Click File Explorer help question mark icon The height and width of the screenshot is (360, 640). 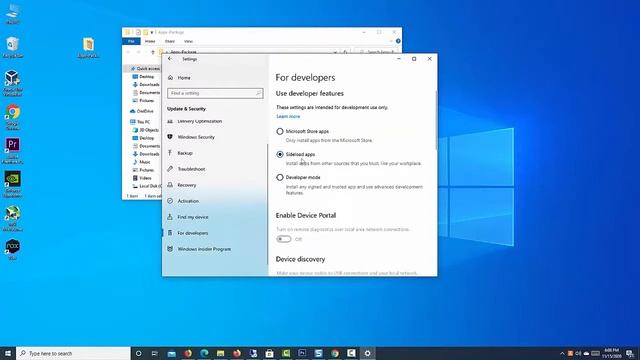[x=398, y=41]
